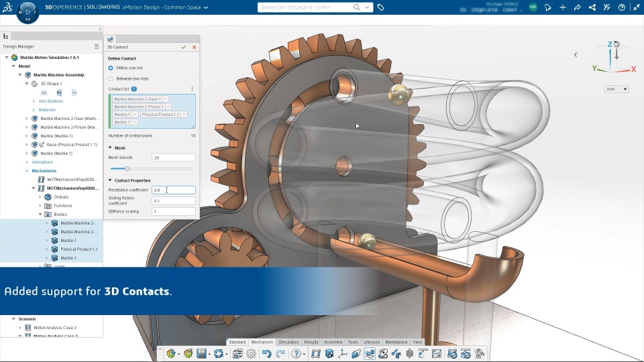Select the 'Within one list' radio button
The height and width of the screenshot is (362, 644).
[111, 68]
